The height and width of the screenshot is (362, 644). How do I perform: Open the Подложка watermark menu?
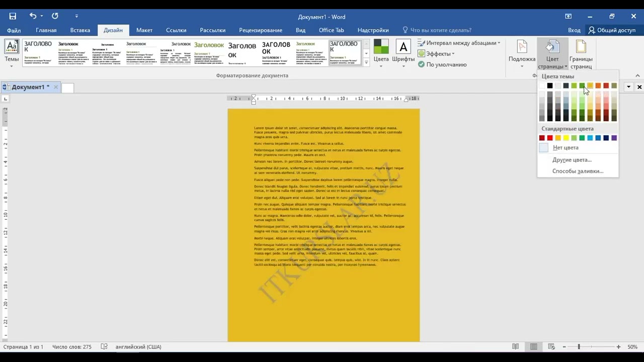click(522, 54)
